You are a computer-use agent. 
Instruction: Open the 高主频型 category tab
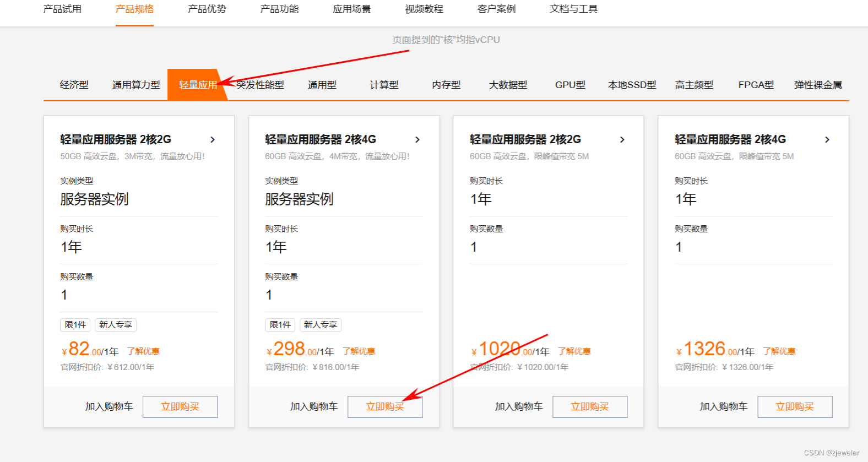coord(694,85)
